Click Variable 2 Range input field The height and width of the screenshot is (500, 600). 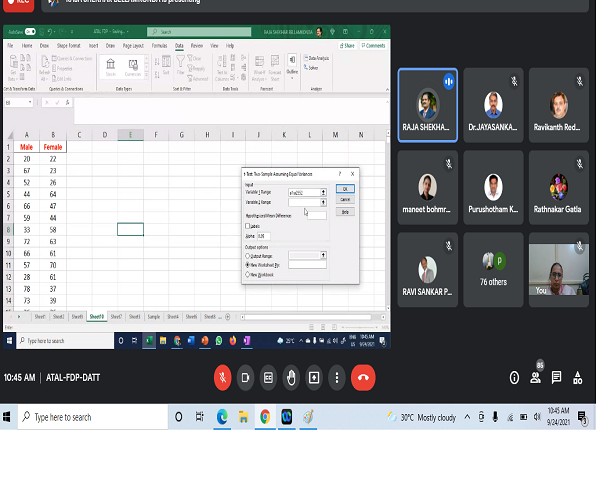[304, 202]
